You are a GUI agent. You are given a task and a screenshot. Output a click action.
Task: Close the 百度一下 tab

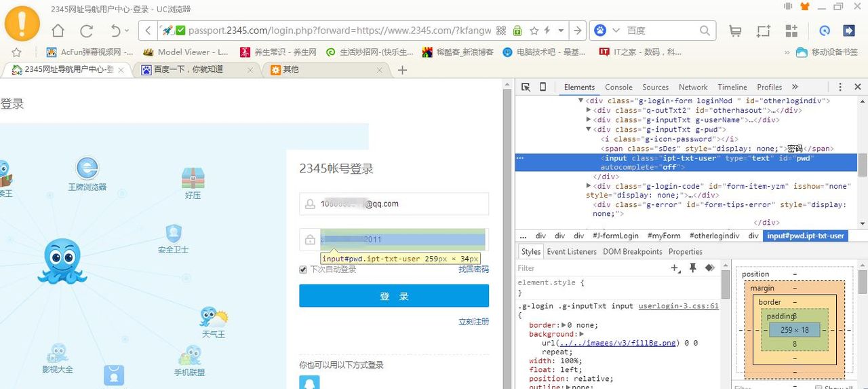click(250, 70)
